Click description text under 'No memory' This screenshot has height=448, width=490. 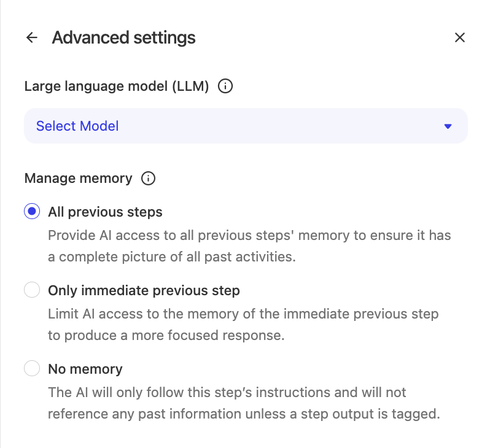pyautogui.click(x=244, y=403)
